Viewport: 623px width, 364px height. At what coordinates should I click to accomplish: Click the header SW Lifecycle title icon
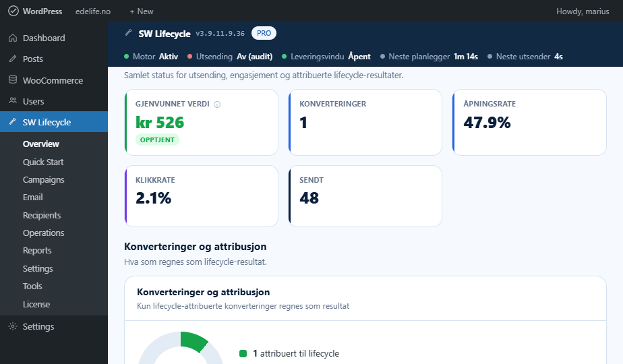(128, 32)
